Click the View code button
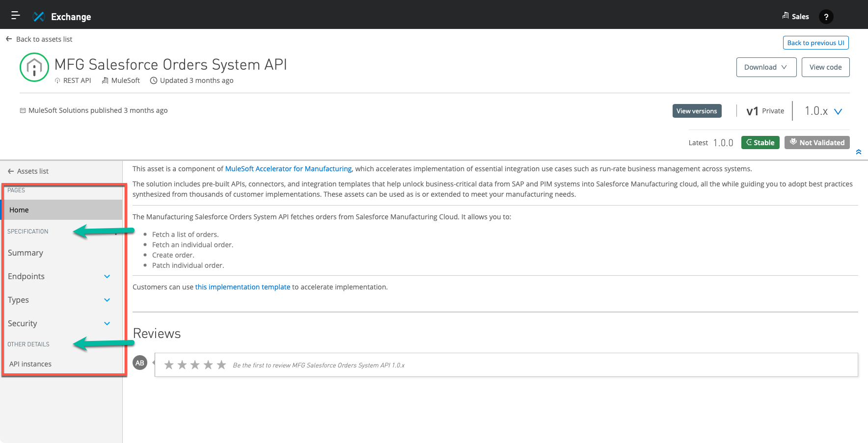This screenshot has height=443, width=868. (825, 67)
